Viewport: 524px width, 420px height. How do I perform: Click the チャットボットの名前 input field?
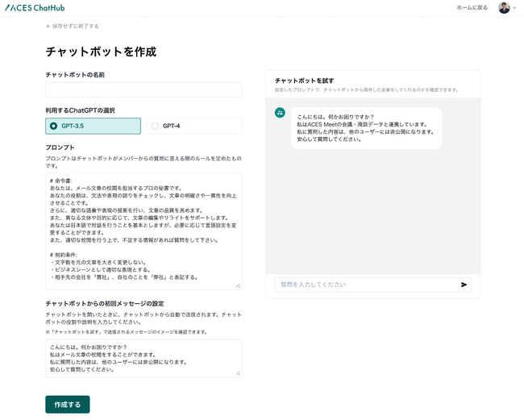click(143, 89)
